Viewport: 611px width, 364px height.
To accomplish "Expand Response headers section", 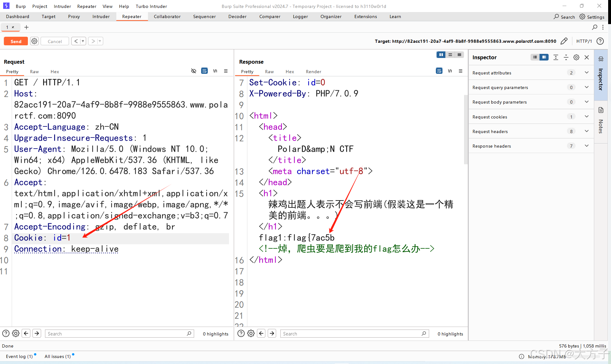I will coord(586,146).
